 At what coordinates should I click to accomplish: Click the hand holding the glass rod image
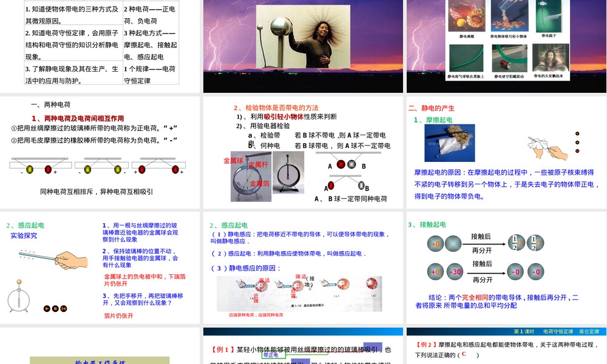pyautogui.click(x=54, y=260)
